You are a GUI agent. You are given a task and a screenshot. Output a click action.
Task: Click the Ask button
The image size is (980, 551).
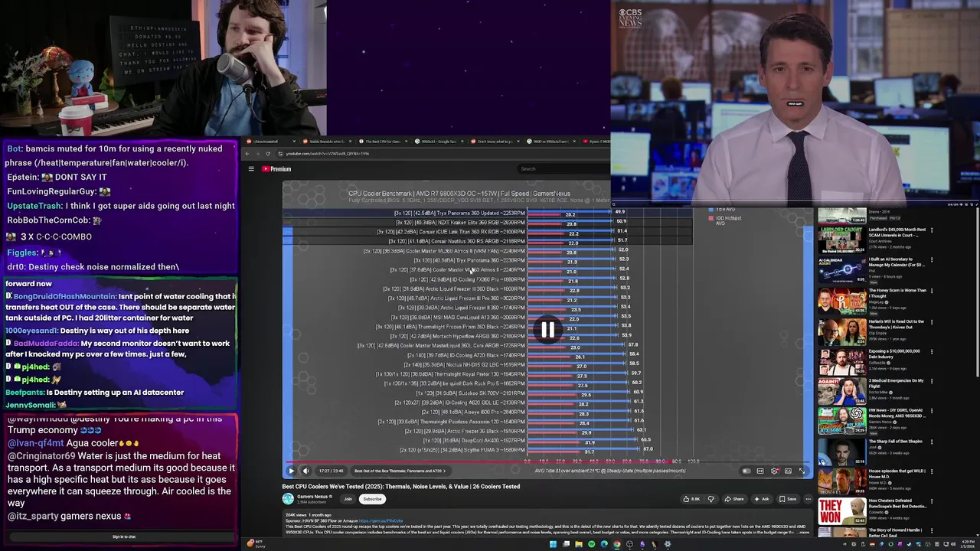coord(762,499)
